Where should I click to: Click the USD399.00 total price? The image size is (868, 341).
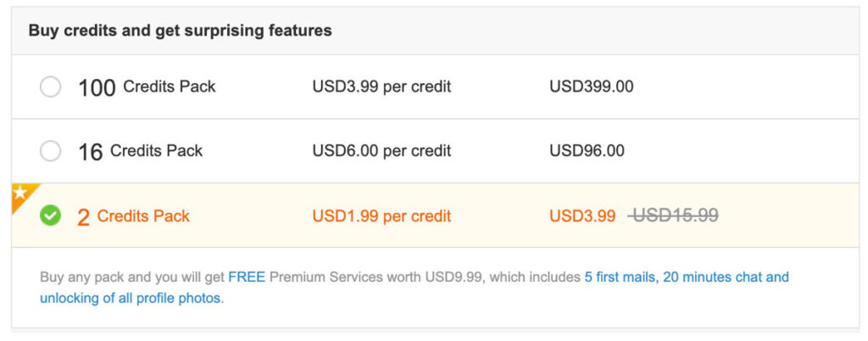tap(591, 87)
